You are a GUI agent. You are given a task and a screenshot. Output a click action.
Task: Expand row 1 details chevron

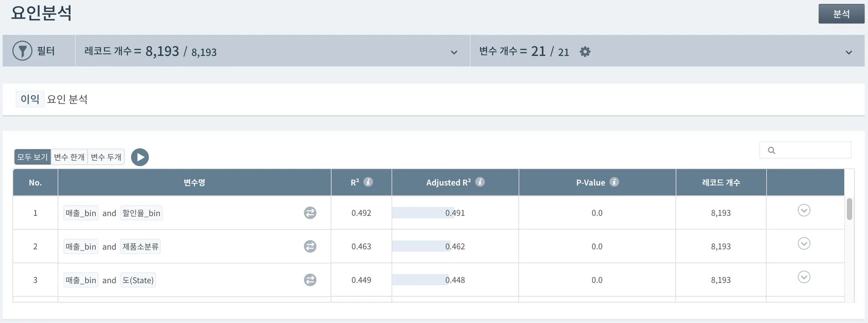(x=804, y=210)
